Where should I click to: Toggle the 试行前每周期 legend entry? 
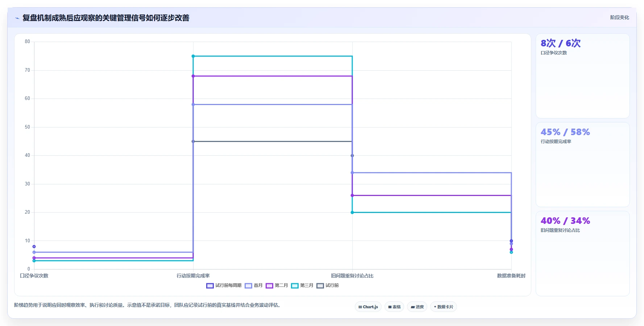click(x=224, y=285)
